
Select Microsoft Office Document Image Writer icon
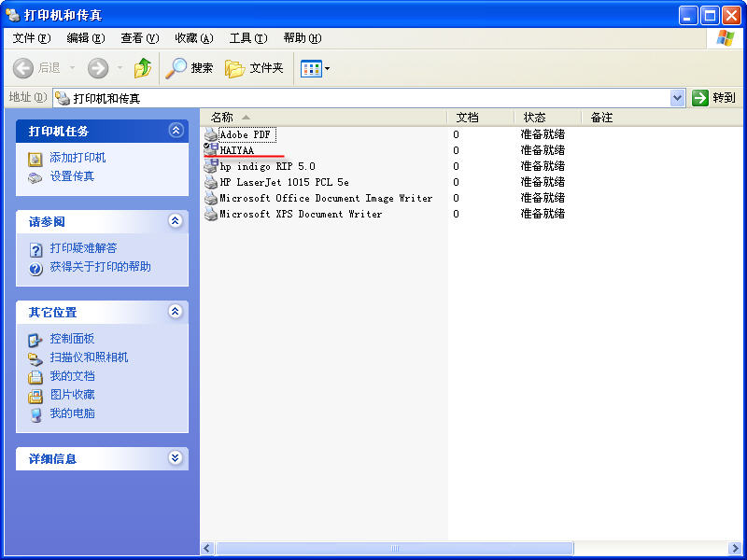(211, 198)
